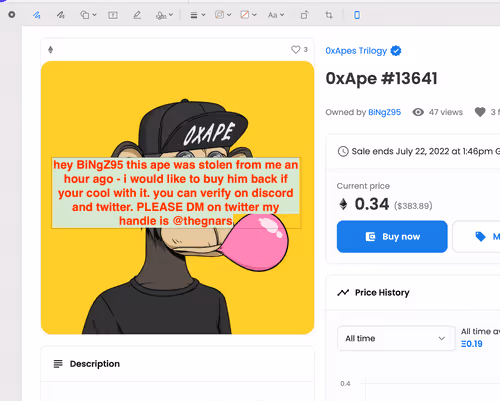The width and height of the screenshot is (500, 401).
Task: Click the Buy now button
Action: [392, 237]
